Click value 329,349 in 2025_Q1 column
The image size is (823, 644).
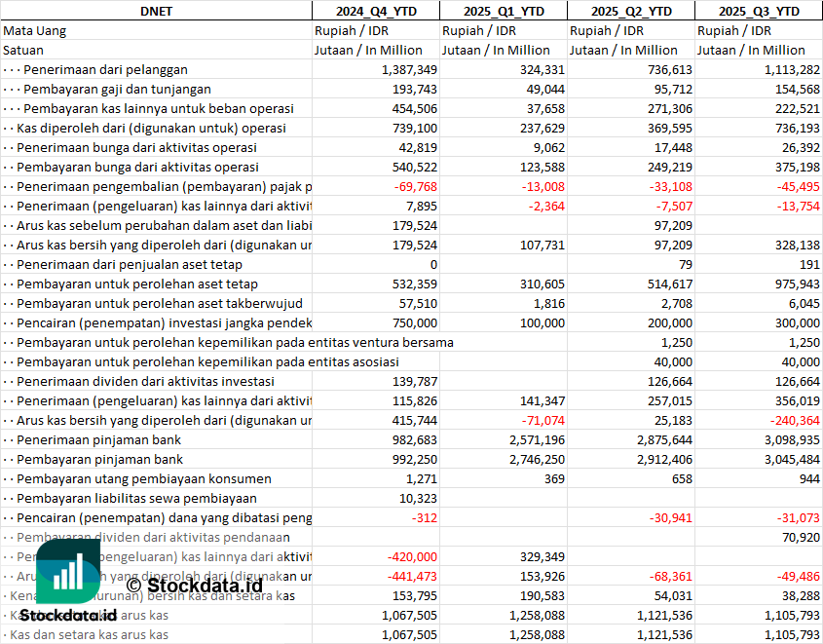pyautogui.click(x=542, y=555)
